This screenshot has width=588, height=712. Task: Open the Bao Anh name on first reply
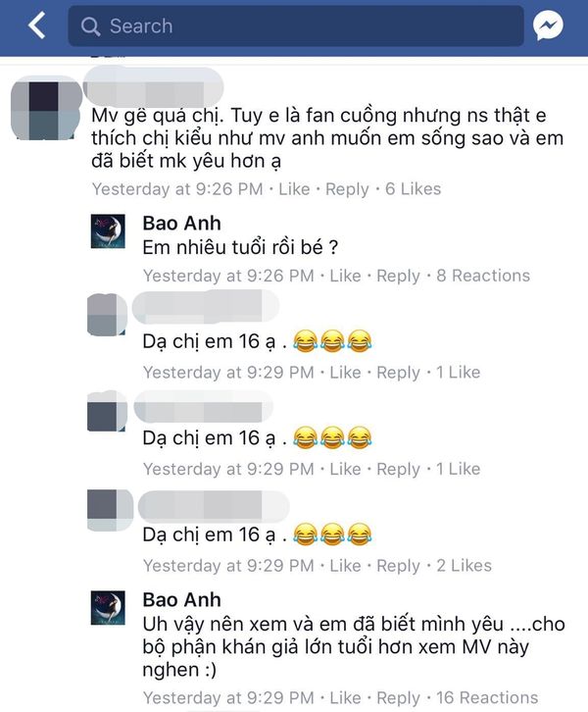(181, 223)
